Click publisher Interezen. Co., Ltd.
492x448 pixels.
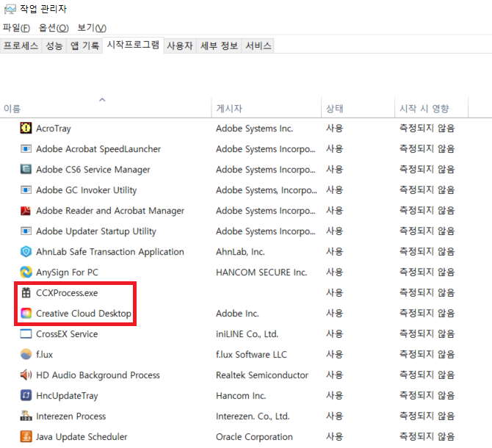pos(253,416)
